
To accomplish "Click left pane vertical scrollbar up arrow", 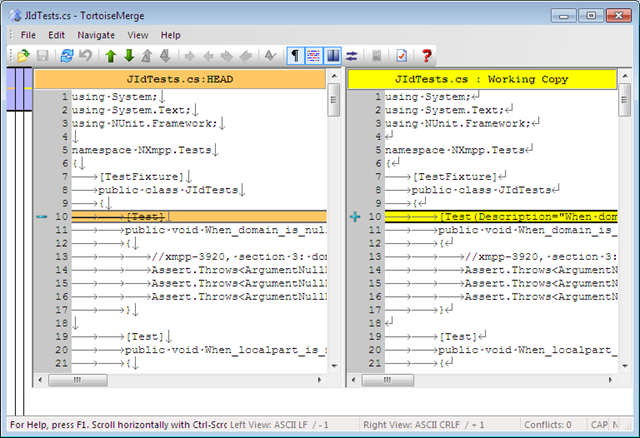I will point(334,76).
